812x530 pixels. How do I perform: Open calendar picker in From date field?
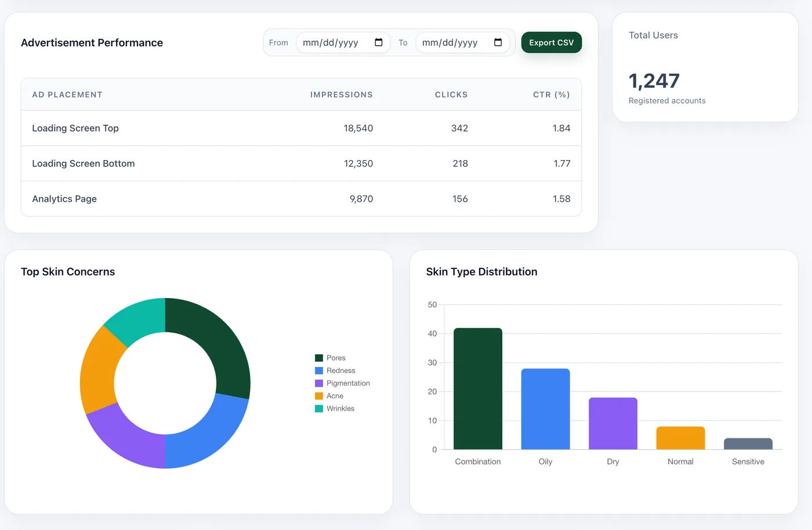[379, 42]
